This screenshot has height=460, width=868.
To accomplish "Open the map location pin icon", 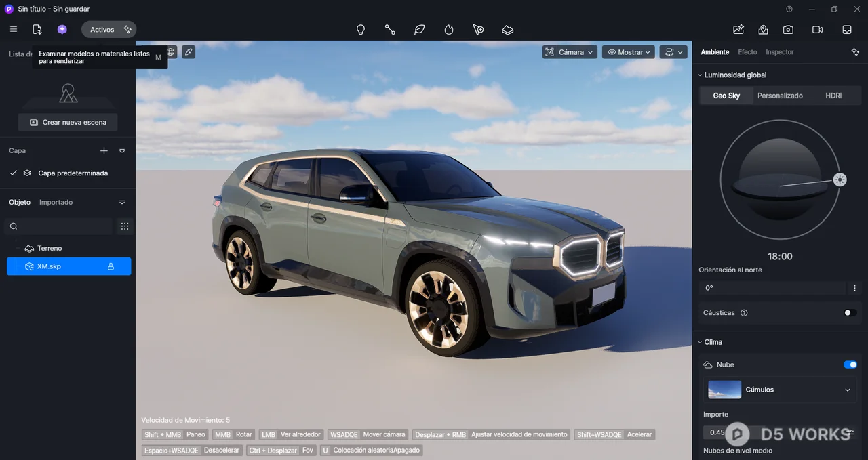I will (x=764, y=30).
